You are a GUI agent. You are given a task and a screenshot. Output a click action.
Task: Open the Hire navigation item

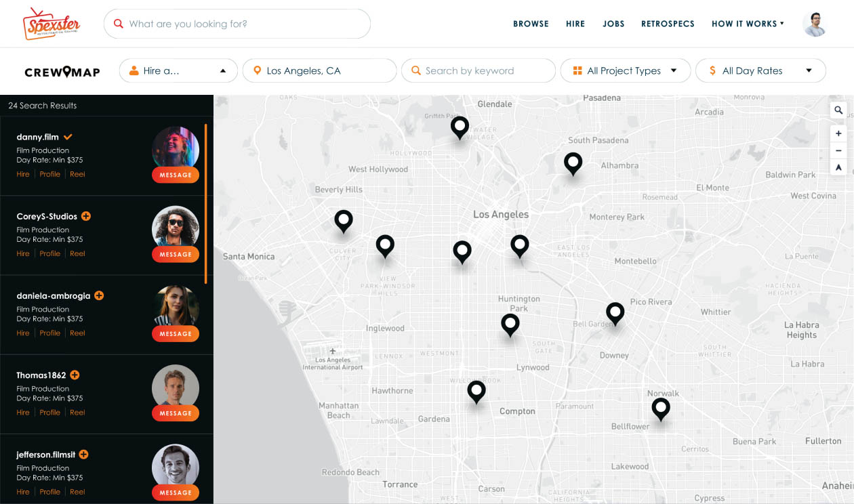(x=575, y=24)
